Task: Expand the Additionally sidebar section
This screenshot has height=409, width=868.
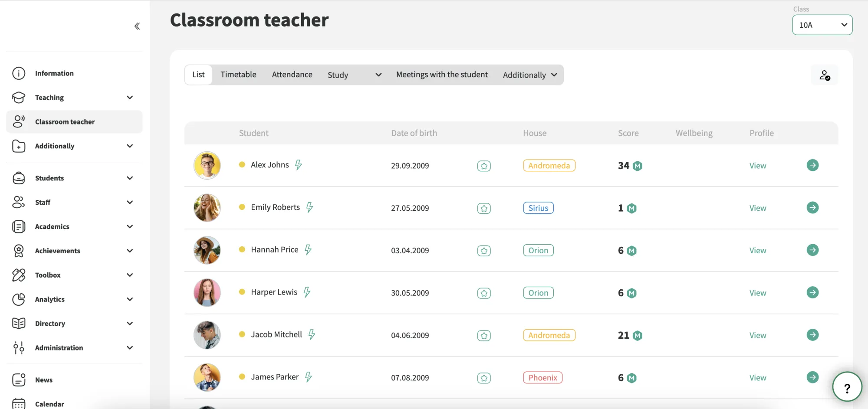Action: point(74,146)
